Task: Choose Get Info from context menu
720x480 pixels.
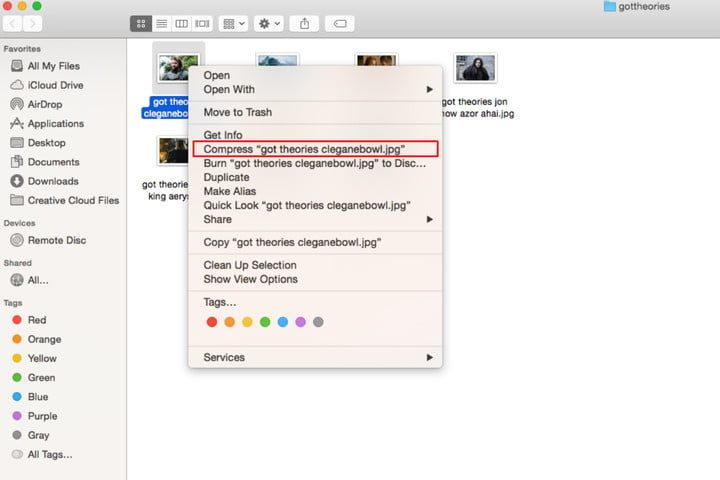Action: point(223,135)
